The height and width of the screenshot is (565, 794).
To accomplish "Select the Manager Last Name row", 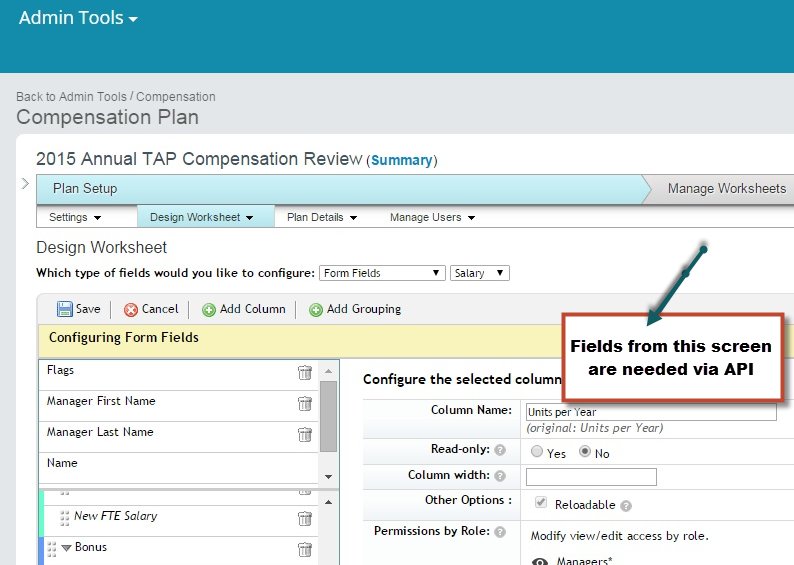I will pos(178,437).
